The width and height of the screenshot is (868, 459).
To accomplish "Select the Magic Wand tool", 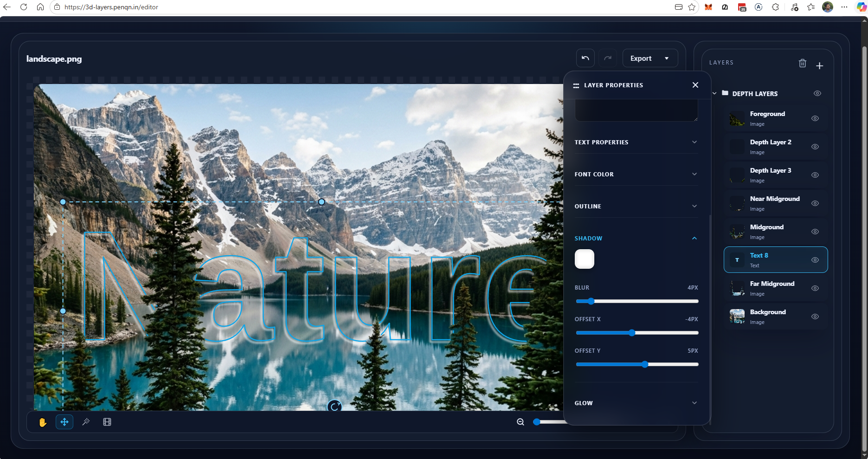I will (x=86, y=422).
